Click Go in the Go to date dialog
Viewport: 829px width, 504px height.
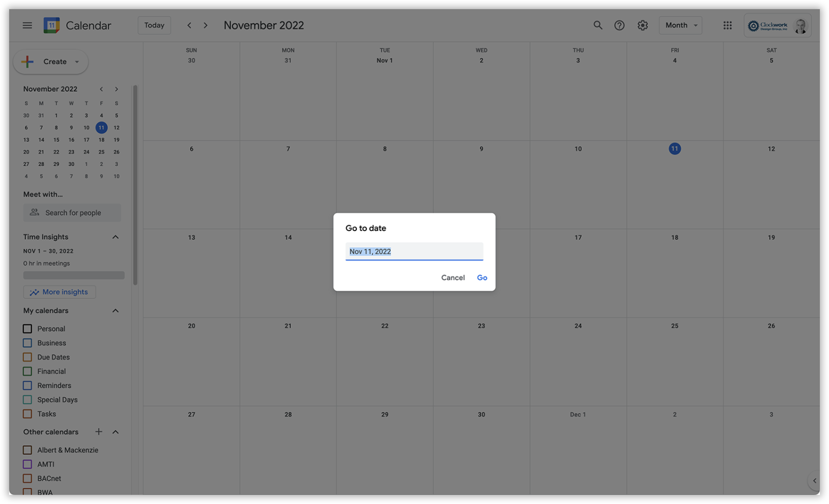[x=481, y=277]
